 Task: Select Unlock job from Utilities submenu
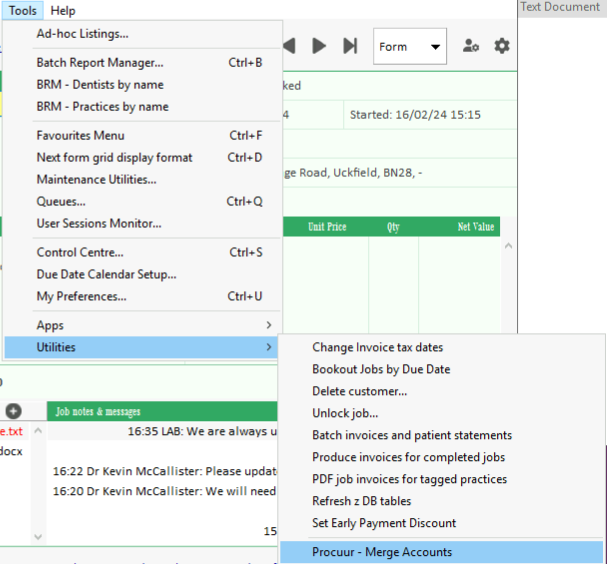tap(345, 413)
